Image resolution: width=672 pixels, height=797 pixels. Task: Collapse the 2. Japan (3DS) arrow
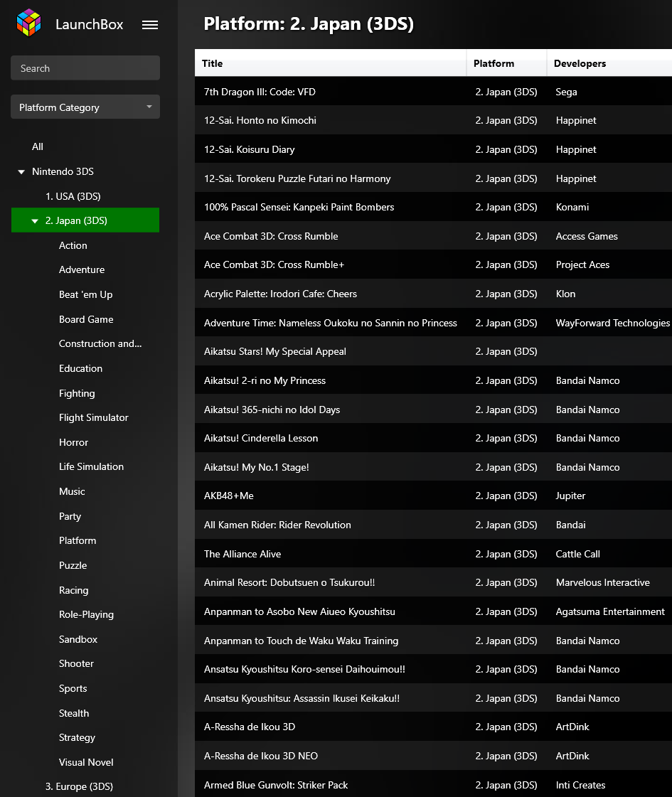point(35,221)
